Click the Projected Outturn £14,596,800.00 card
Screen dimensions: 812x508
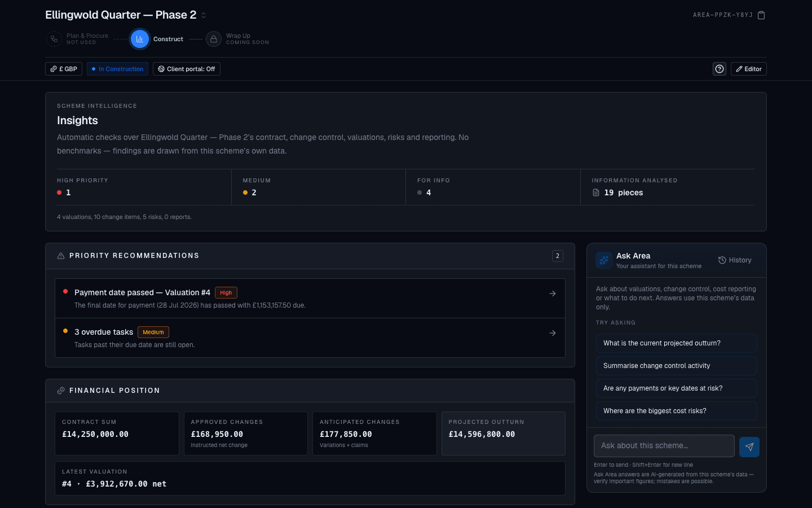504,433
